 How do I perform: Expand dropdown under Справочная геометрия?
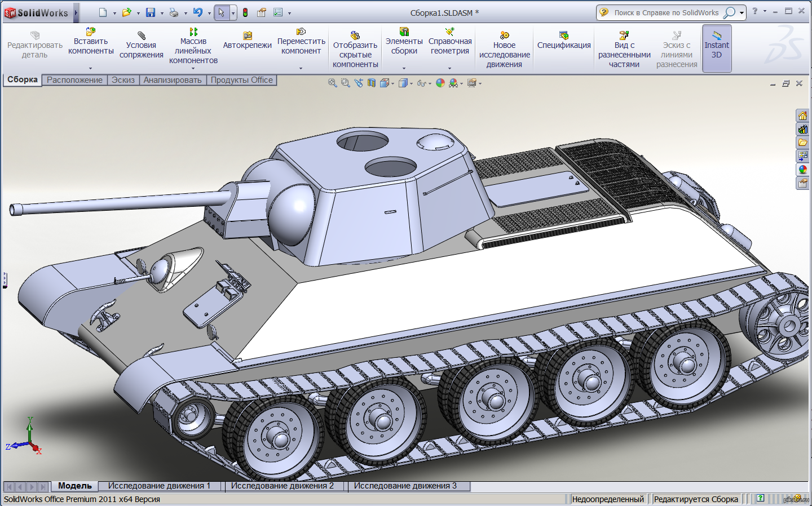tap(449, 69)
